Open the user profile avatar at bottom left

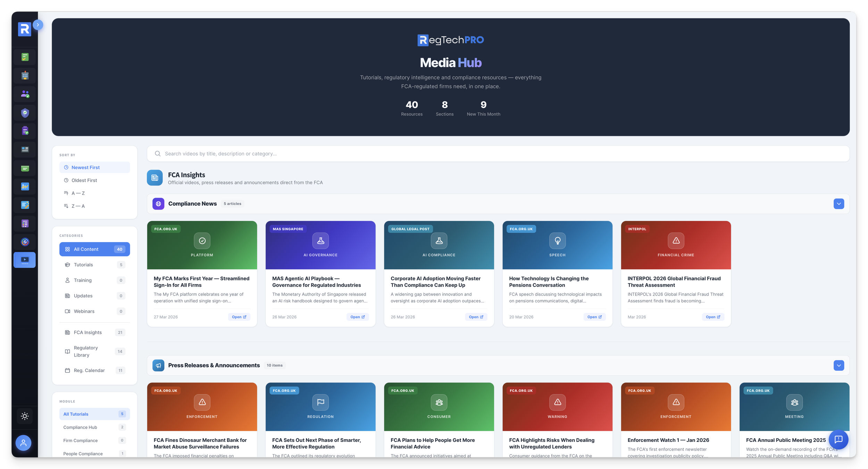click(23, 443)
